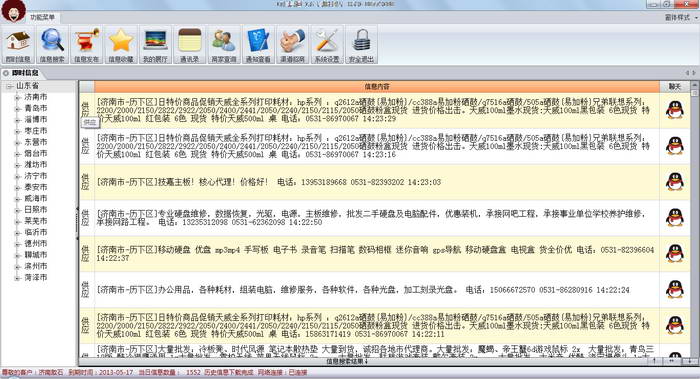Select 莱芜市 in the region tree

click(36, 221)
